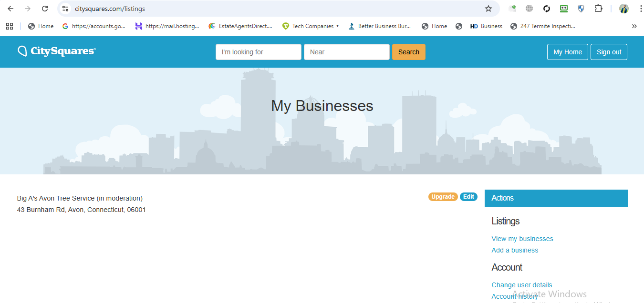Click the orange Search button
Screen dimensions: 644x303
(x=408, y=52)
